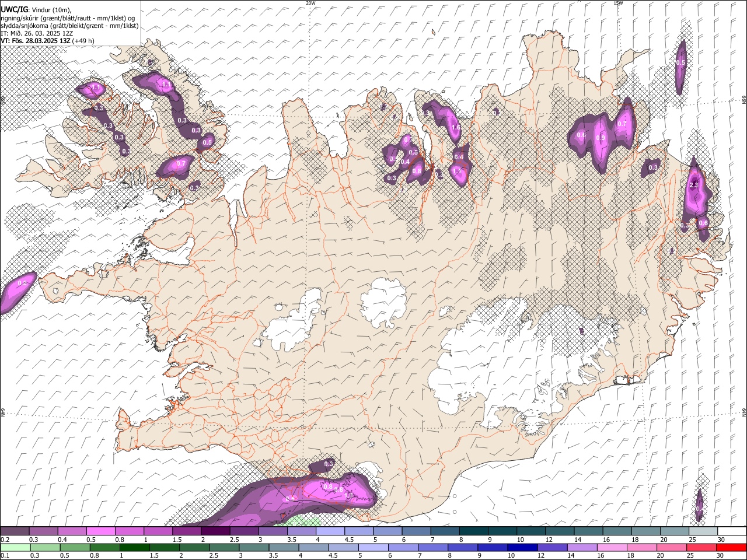The image size is (747, 560).
Task: Select the bright red lower swatch labeled 30
Action: (731, 547)
